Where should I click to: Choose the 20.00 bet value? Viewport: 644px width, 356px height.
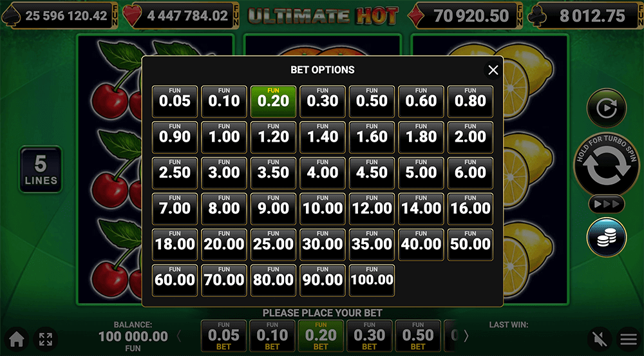pos(224,245)
